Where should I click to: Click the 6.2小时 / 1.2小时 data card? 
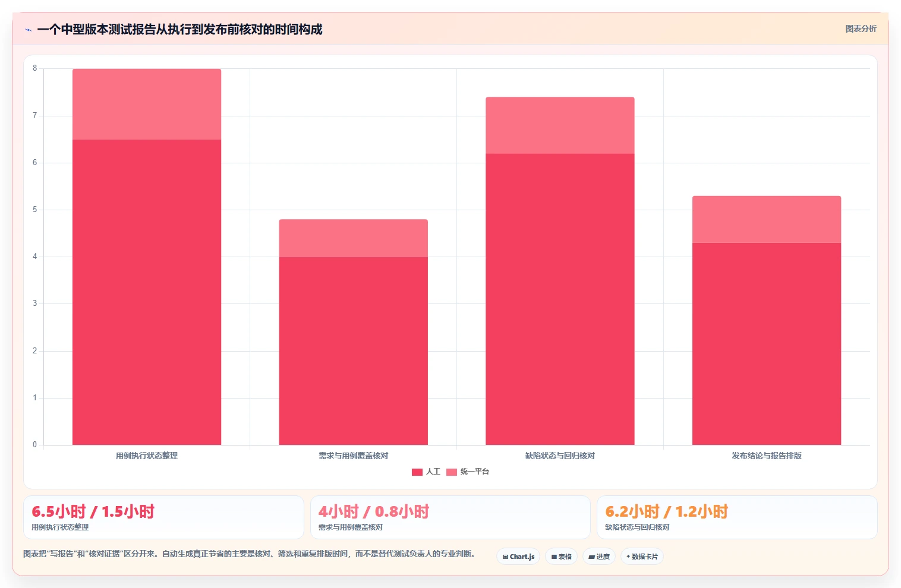[x=737, y=517]
